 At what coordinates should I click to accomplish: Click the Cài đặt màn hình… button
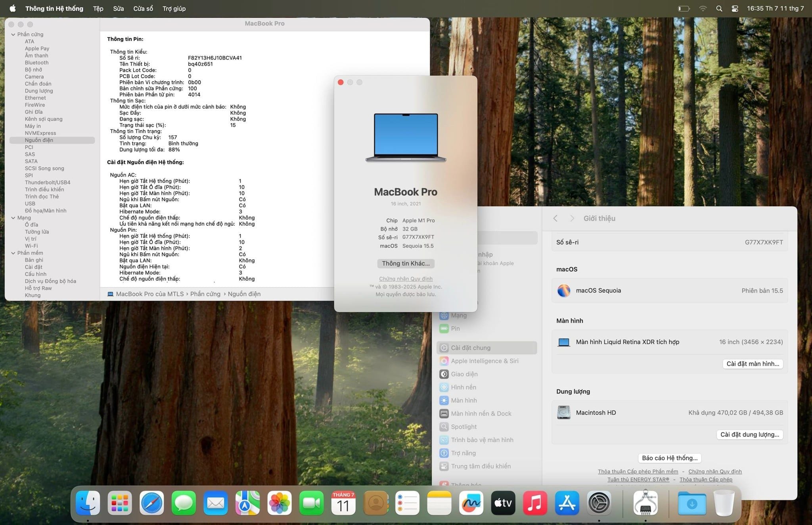coord(753,364)
